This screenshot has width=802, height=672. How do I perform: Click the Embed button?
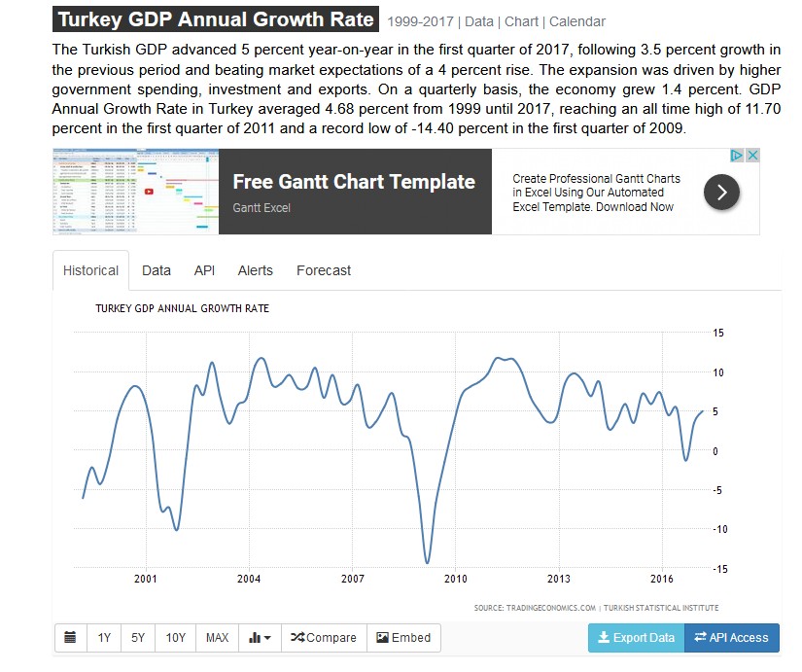(403, 638)
